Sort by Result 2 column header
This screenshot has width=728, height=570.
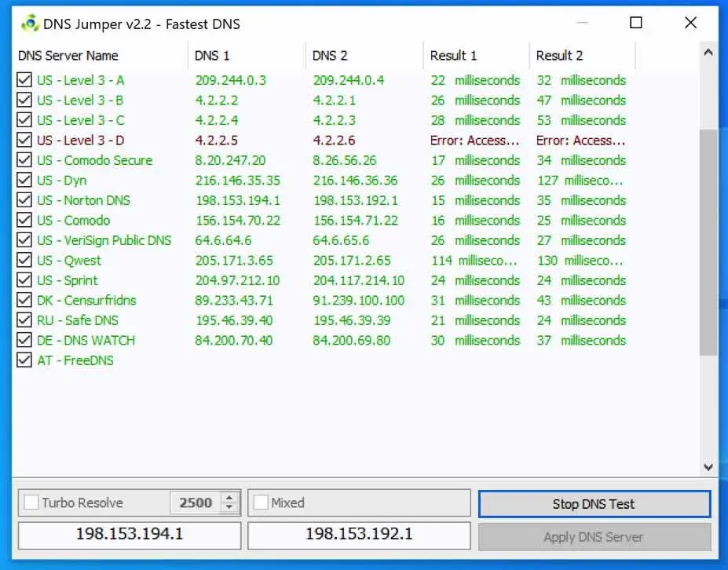582,56
